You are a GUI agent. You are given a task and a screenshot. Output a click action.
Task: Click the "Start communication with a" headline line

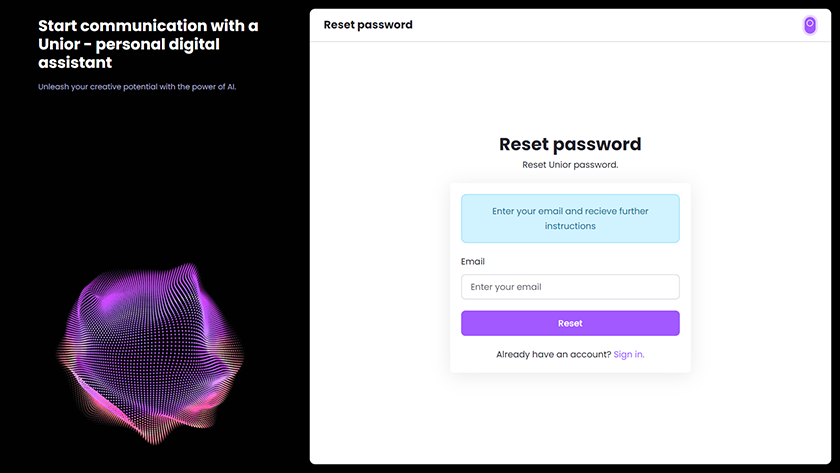(148, 26)
